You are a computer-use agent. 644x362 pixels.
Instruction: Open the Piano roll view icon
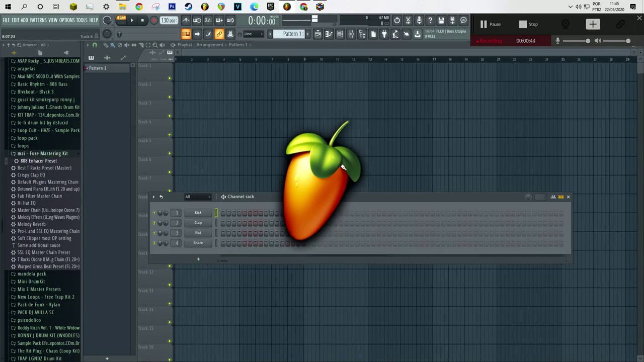tap(329, 34)
